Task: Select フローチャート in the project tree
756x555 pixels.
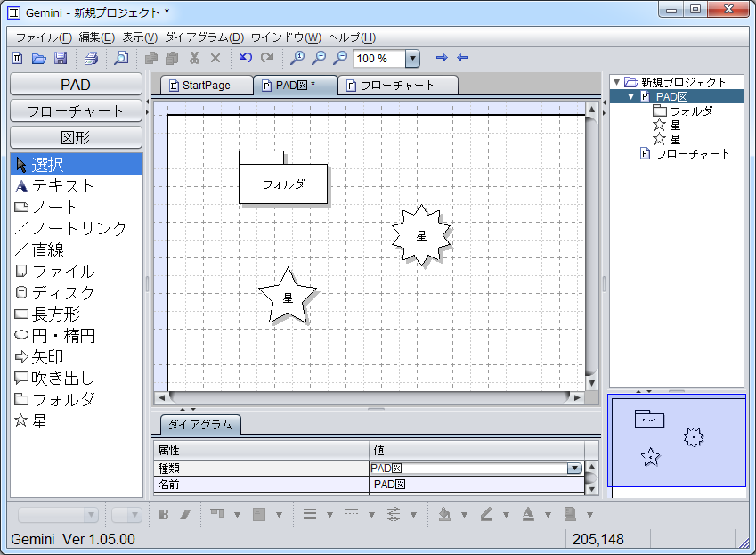Action: tap(685, 154)
